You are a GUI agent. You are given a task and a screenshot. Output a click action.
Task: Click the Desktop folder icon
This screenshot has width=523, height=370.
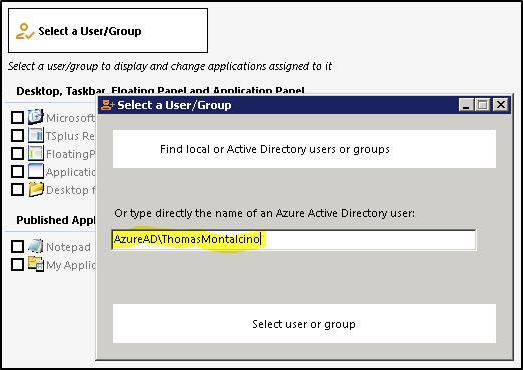click(x=36, y=190)
